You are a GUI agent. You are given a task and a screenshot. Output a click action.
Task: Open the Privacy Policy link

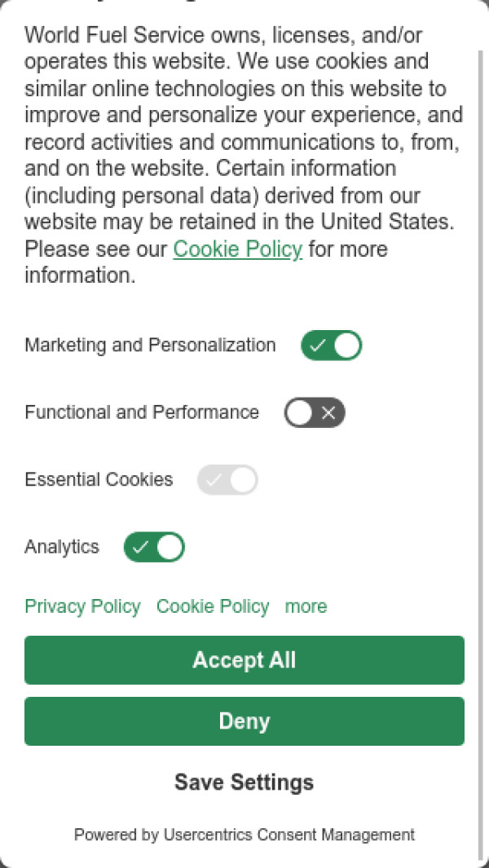click(82, 606)
